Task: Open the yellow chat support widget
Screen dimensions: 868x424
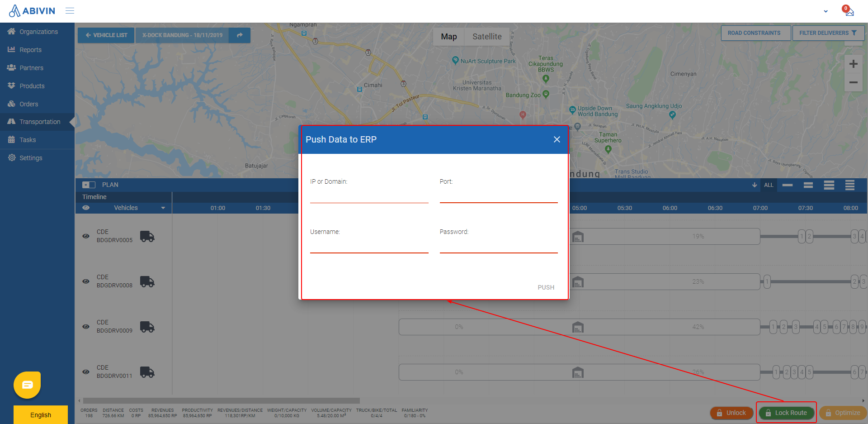Action: click(27, 385)
